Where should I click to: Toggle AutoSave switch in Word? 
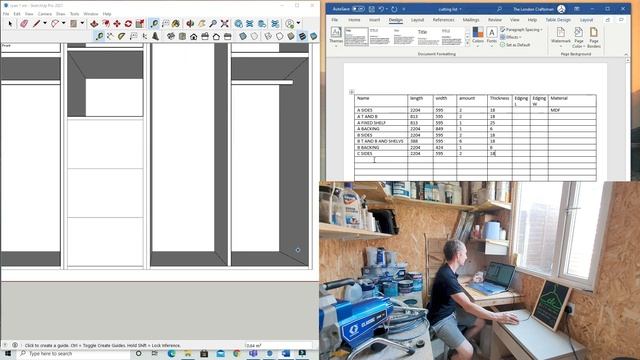coord(358,9)
